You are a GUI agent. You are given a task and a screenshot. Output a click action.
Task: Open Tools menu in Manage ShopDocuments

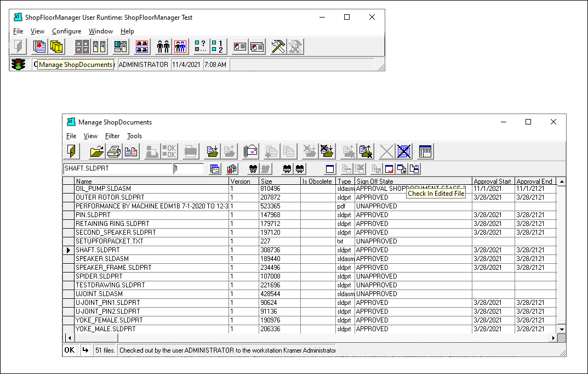tap(134, 136)
